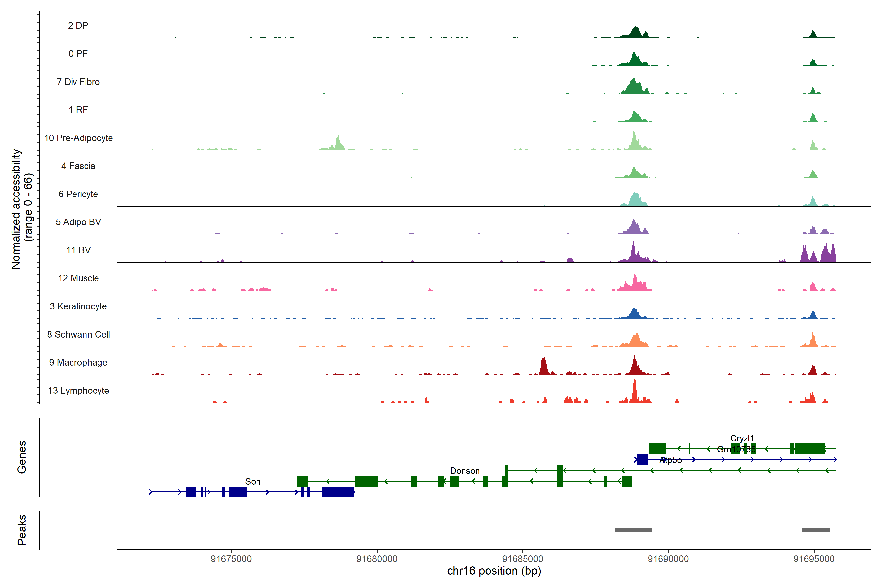
Task: Click the 9 Macrophage track label
Action: pyautogui.click(x=78, y=363)
